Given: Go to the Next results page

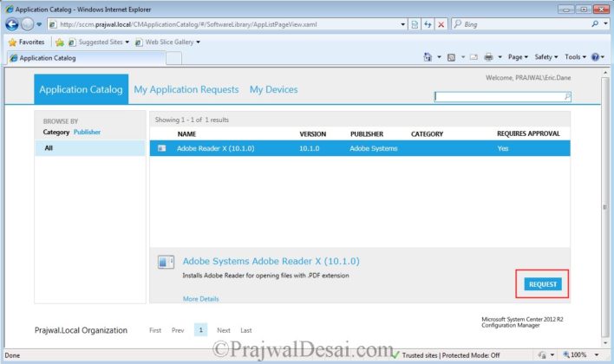Looking at the screenshot, I should pyautogui.click(x=224, y=330).
